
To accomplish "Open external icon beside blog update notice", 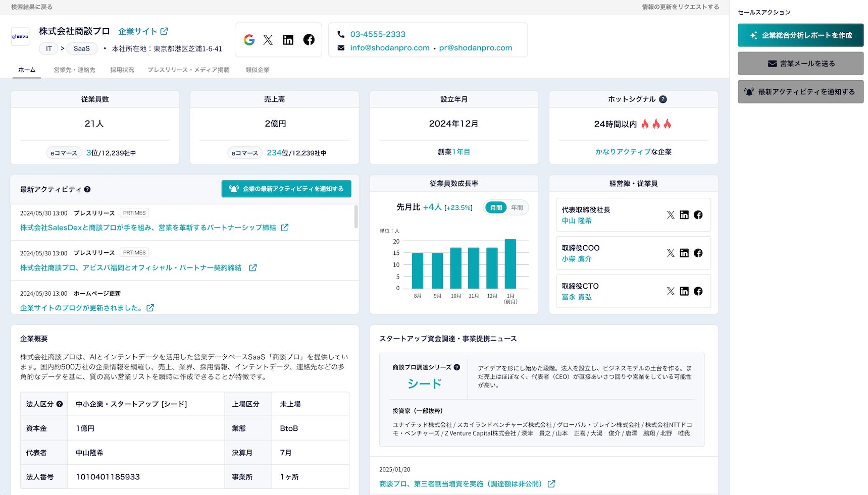I will coord(150,308).
